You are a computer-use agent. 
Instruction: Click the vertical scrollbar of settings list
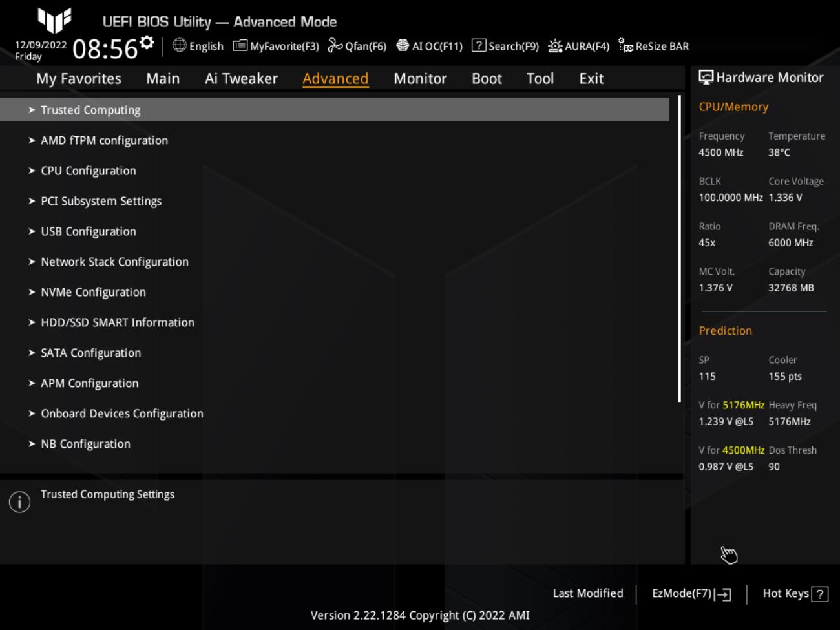tap(680, 249)
